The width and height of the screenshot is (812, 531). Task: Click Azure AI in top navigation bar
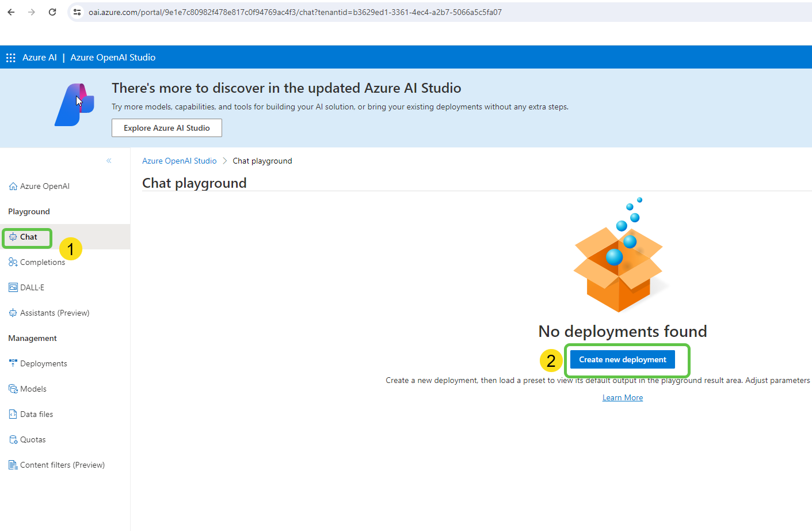(x=40, y=57)
